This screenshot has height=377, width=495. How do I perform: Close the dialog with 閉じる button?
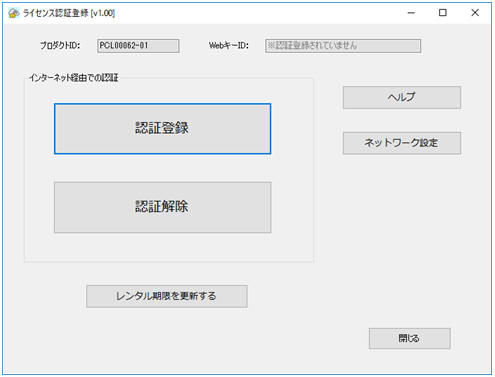[409, 339]
